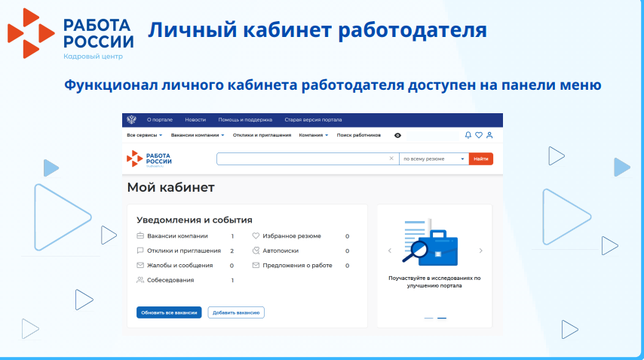Expand the Компания dropdown menu
The image size is (644, 360).
point(314,135)
